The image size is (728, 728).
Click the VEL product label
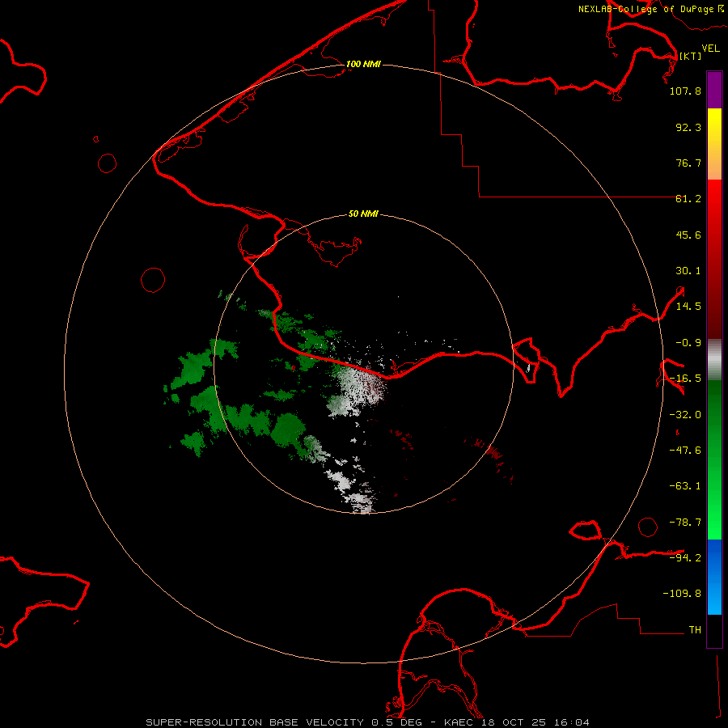(710, 49)
